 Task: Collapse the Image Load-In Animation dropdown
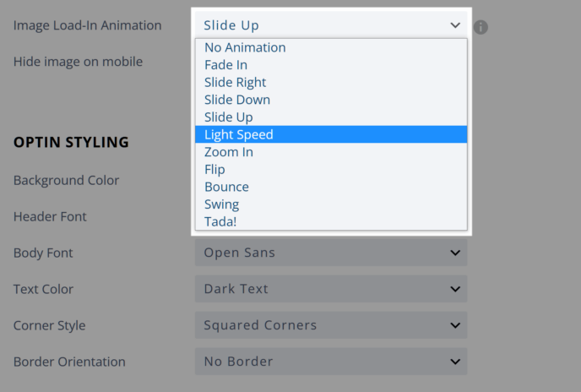tap(331, 24)
